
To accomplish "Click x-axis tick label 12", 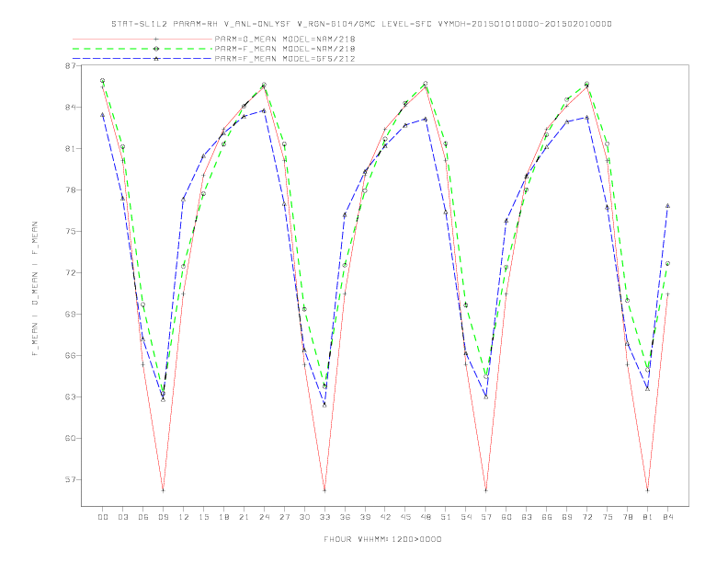I will (184, 517).
